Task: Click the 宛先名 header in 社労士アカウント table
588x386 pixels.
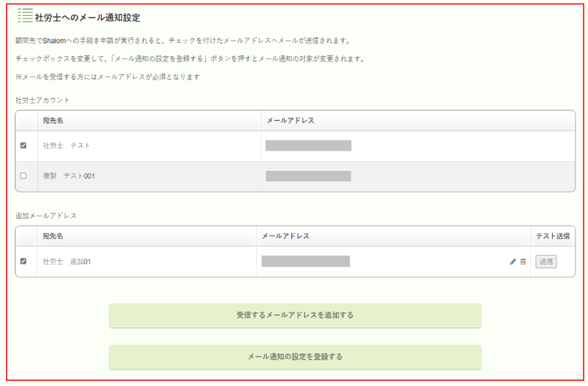Action: [x=53, y=121]
